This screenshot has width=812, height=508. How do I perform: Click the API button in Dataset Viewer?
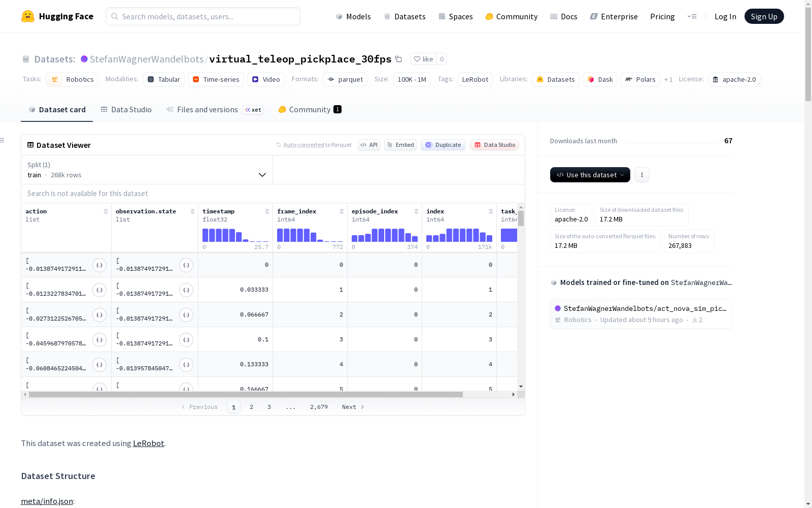coord(369,145)
